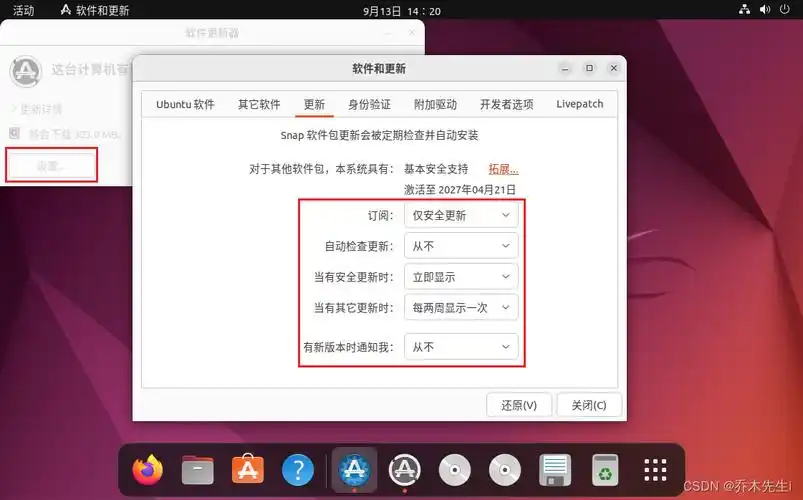Open the 拓展... link

coord(503,169)
